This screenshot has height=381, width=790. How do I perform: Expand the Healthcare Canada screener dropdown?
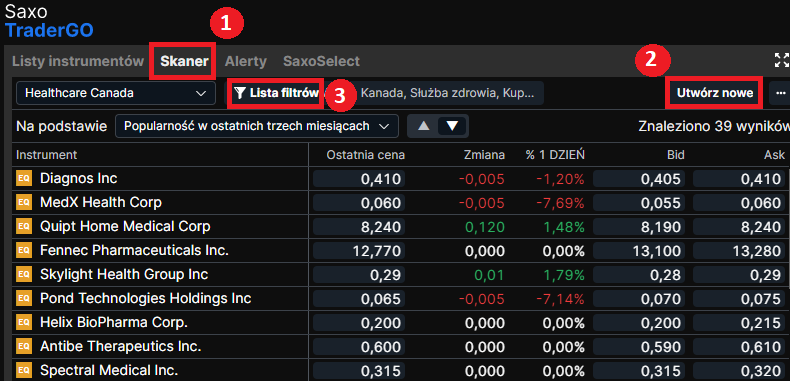[116, 93]
